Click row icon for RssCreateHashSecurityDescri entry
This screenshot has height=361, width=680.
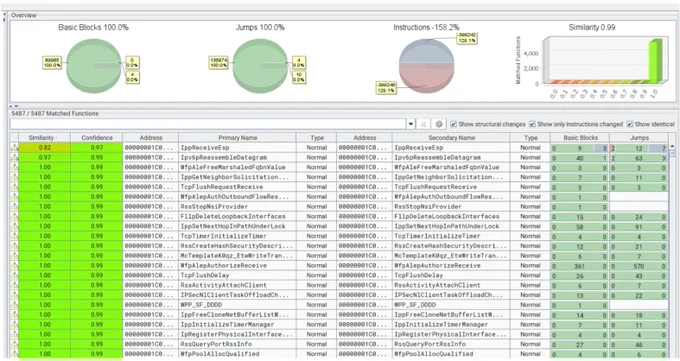[x=14, y=246]
